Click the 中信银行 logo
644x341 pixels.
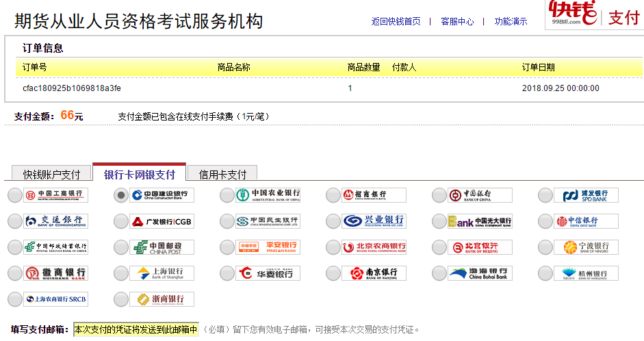pos(586,221)
